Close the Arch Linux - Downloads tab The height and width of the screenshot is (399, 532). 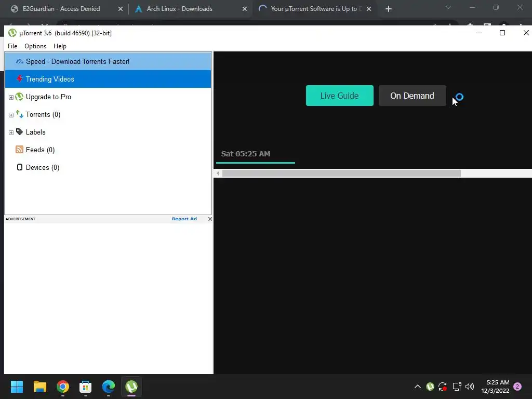tap(245, 9)
